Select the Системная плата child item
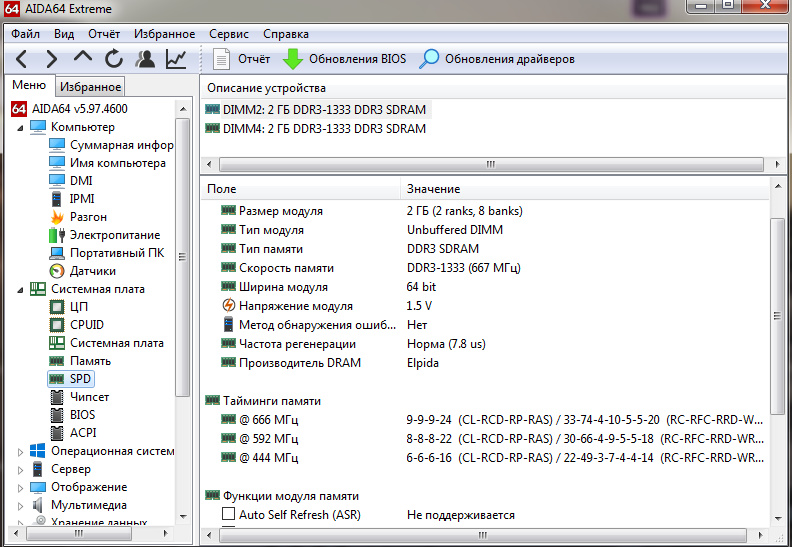 [x=117, y=343]
